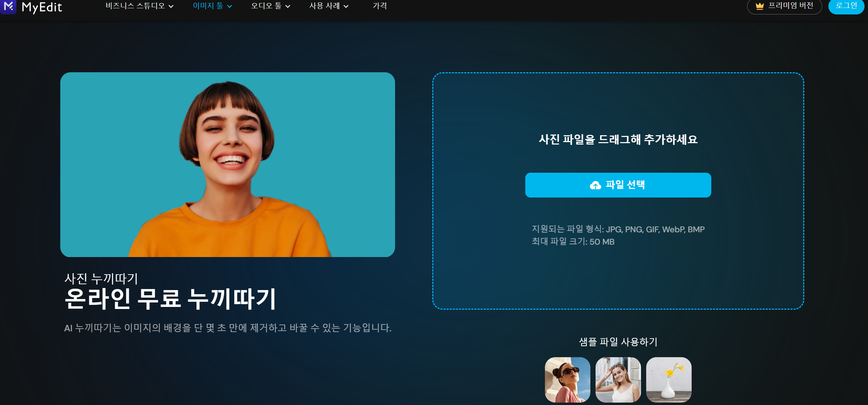Click the 오디오 툴 menu label
The width and height of the screenshot is (868, 405).
pyautogui.click(x=266, y=6)
